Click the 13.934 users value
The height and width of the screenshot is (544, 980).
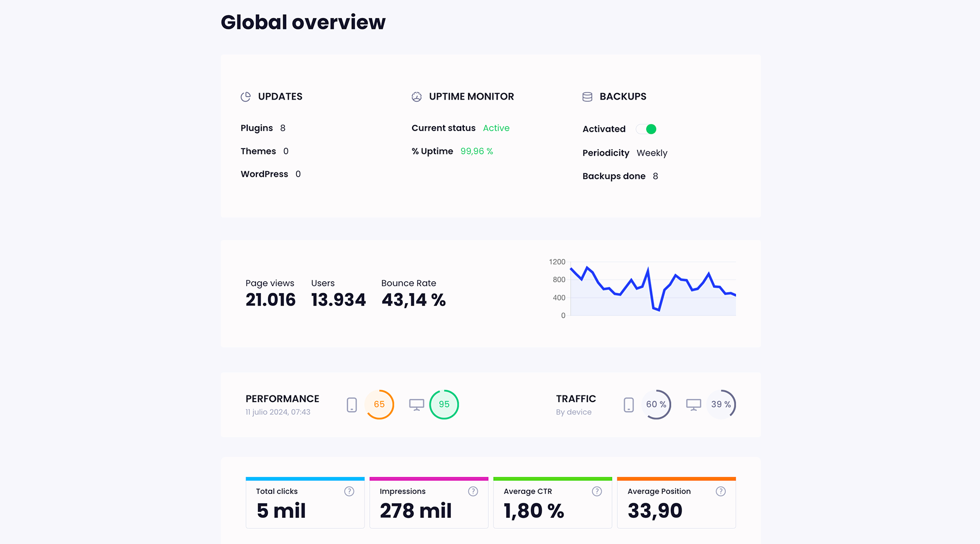(x=339, y=300)
